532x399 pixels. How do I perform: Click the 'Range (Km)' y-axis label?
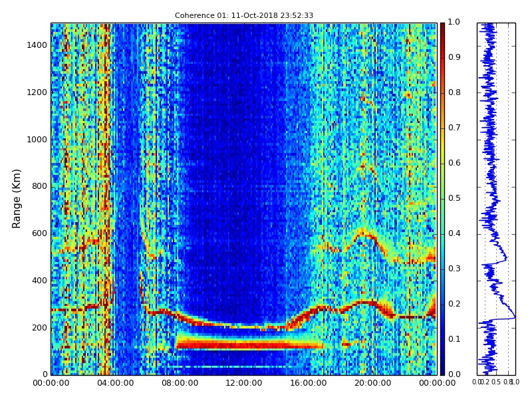(x=16, y=199)
